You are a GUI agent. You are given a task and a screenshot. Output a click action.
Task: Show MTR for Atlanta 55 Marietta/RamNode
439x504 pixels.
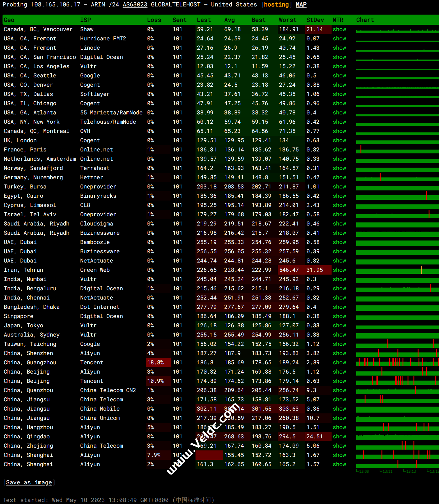tap(339, 112)
